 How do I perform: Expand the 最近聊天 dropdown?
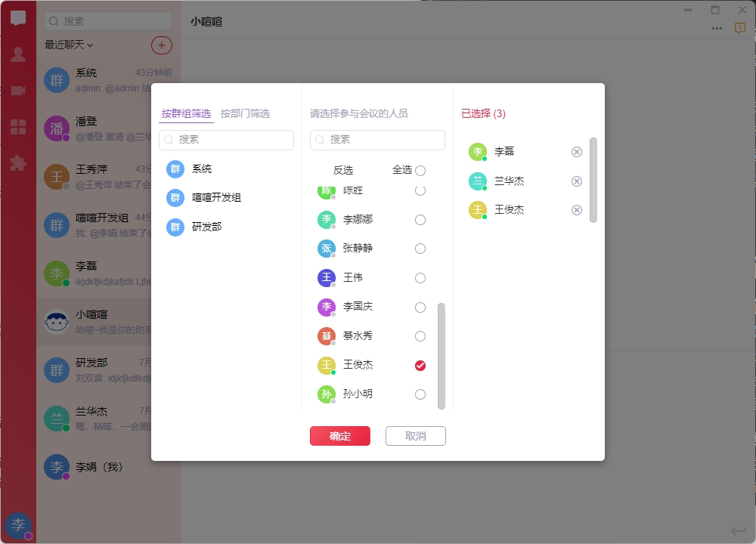point(69,45)
